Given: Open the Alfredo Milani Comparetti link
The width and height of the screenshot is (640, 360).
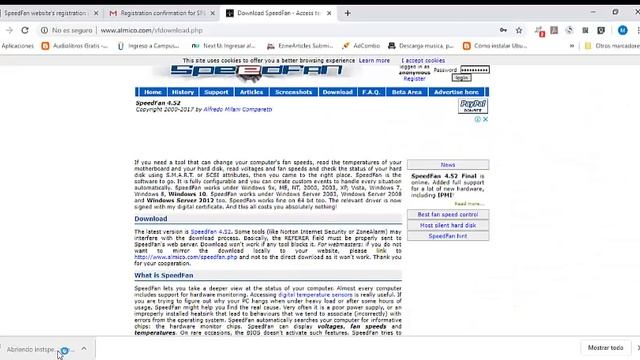Looking at the screenshot, I should [x=238, y=109].
